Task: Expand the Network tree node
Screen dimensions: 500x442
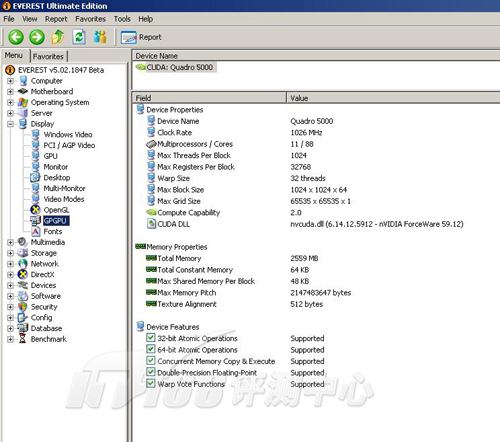Action: point(10,264)
